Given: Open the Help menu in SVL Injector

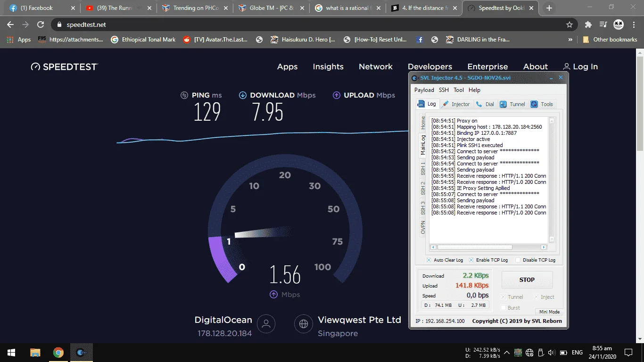Looking at the screenshot, I should pos(474,90).
